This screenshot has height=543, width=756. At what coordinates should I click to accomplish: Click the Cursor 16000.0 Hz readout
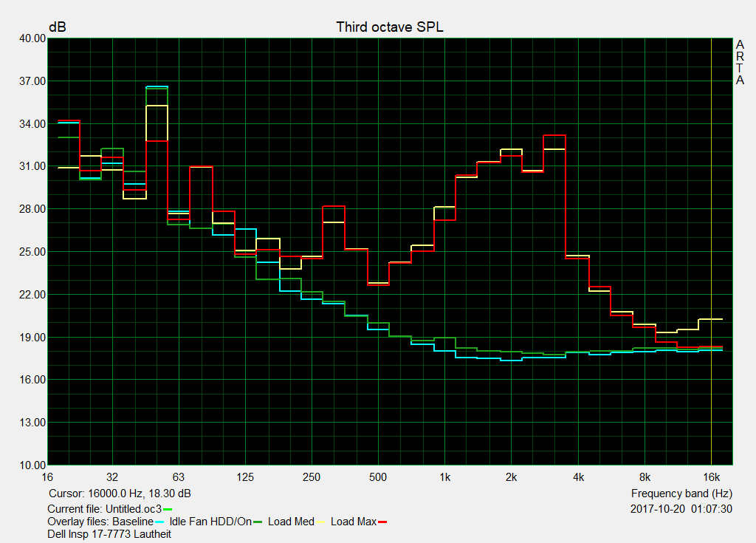click(120, 494)
